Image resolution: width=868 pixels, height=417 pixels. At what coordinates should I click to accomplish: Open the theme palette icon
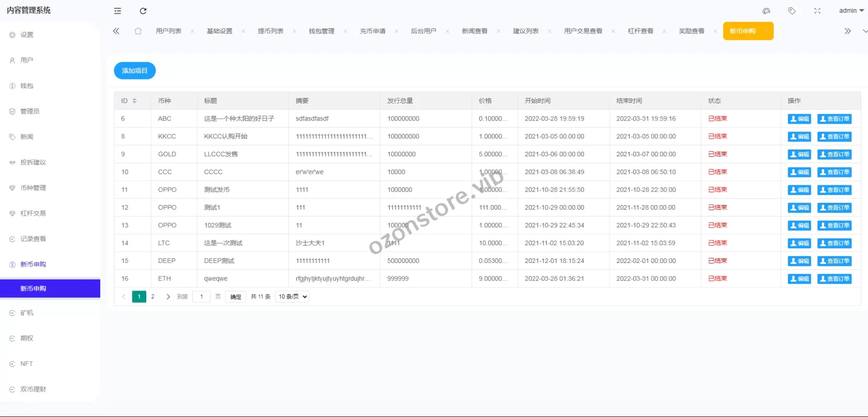click(x=766, y=11)
